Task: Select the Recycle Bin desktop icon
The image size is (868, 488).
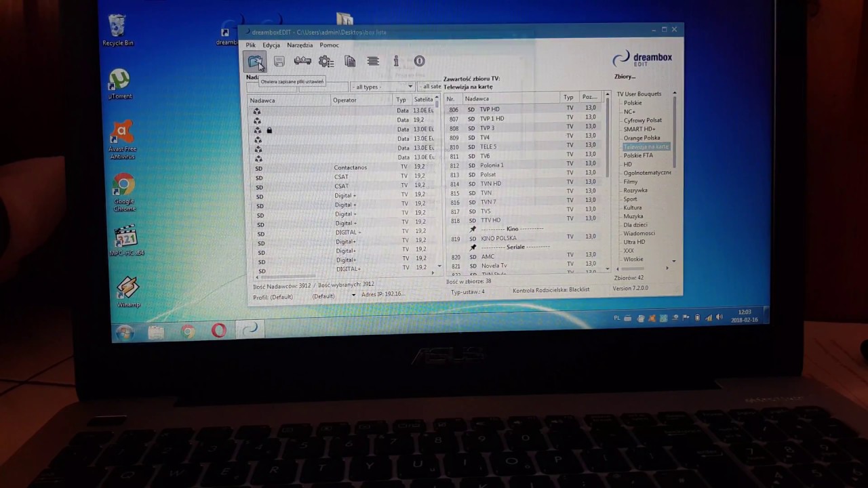Action: tap(118, 30)
